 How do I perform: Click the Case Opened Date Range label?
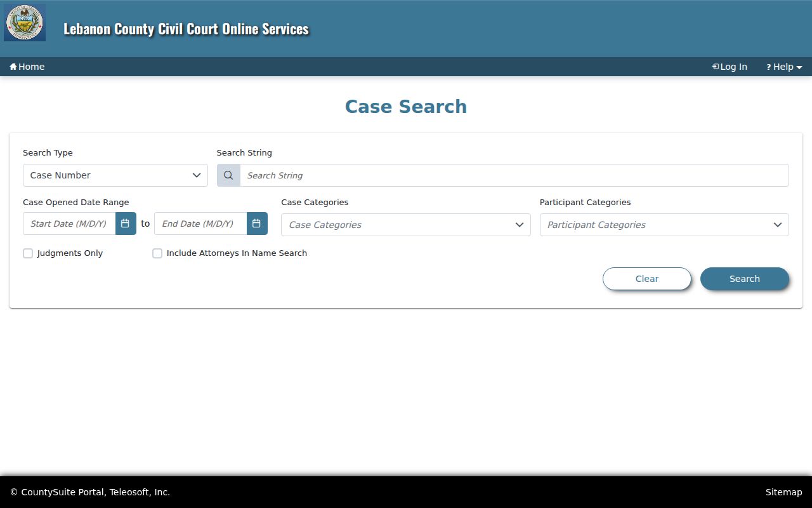(x=76, y=202)
